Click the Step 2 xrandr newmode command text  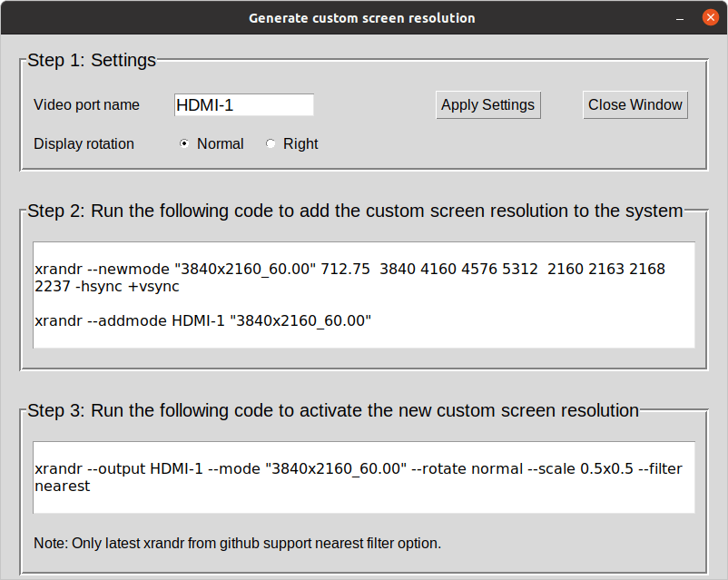coord(349,269)
